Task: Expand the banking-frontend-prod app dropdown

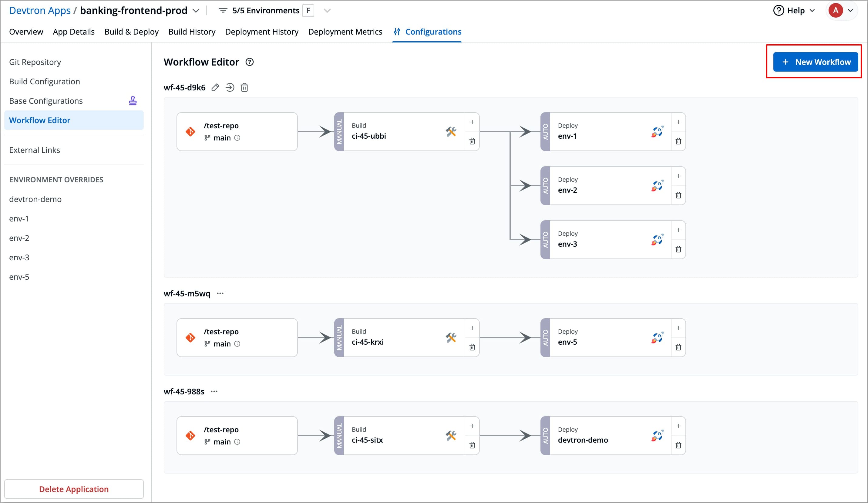Action: 196,11
